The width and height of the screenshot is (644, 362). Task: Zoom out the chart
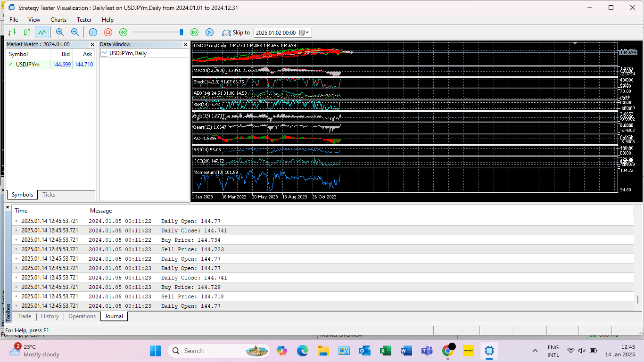[x=75, y=32]
